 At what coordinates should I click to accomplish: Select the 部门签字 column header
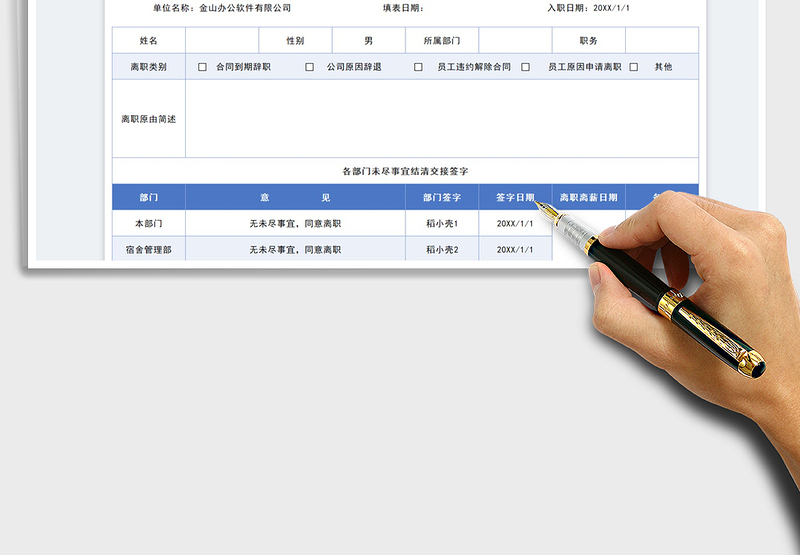(x=441, y=198)
